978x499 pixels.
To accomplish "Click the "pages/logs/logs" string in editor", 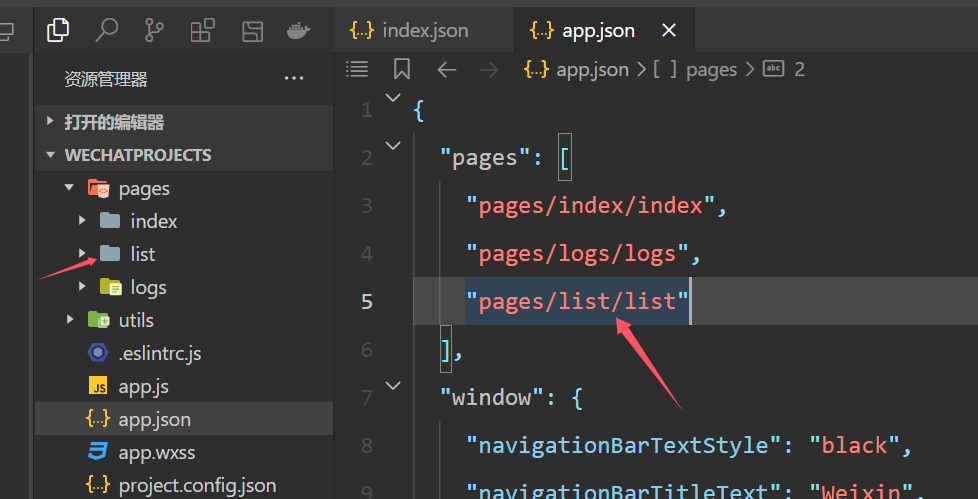I will point(577,253).
